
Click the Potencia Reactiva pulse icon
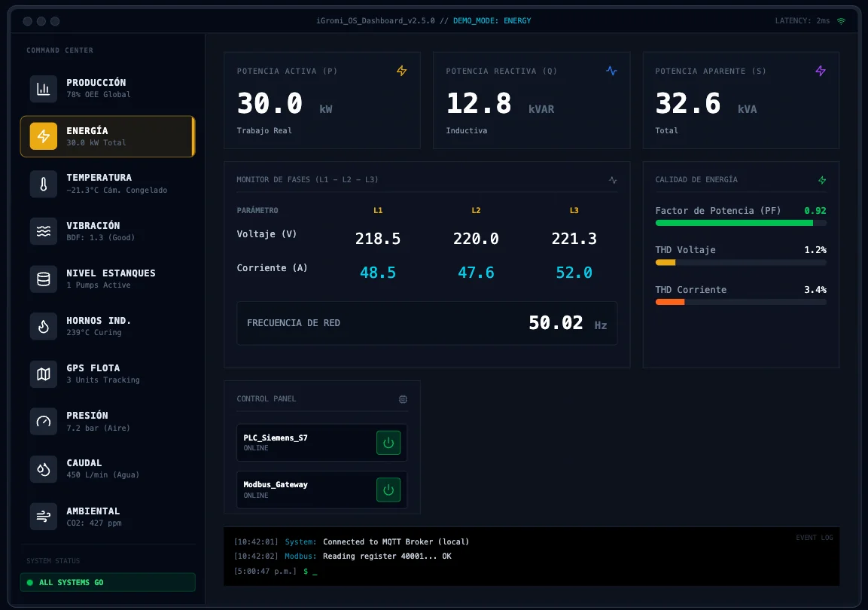611,71
